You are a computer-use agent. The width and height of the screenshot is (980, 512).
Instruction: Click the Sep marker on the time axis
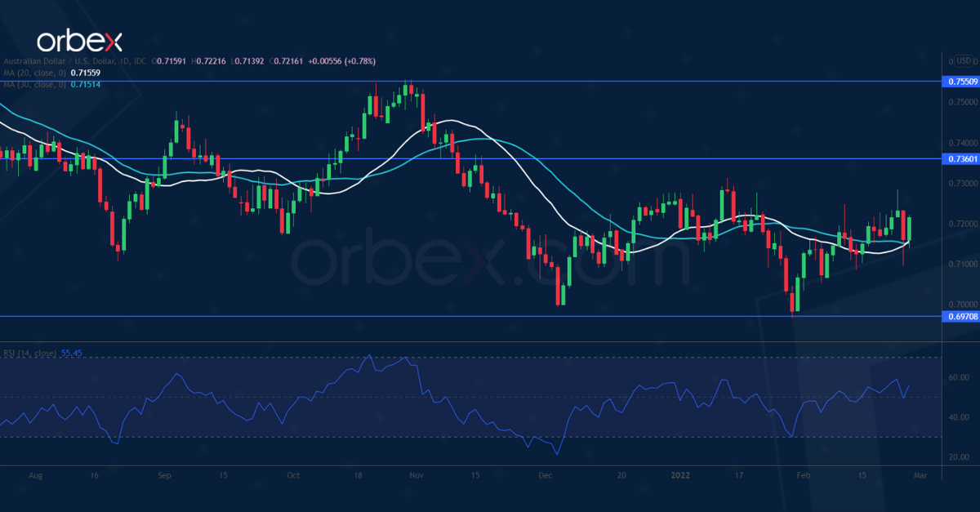[x=164, y=474]
